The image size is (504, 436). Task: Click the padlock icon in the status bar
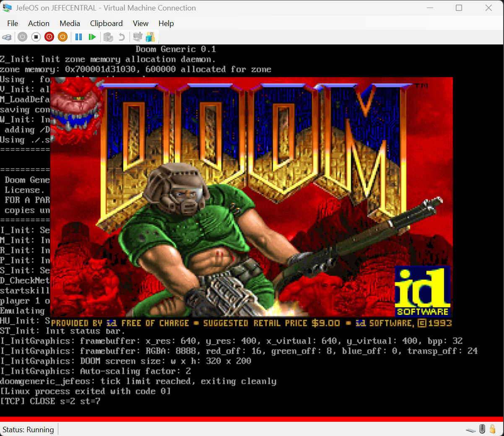click(493, 429)
